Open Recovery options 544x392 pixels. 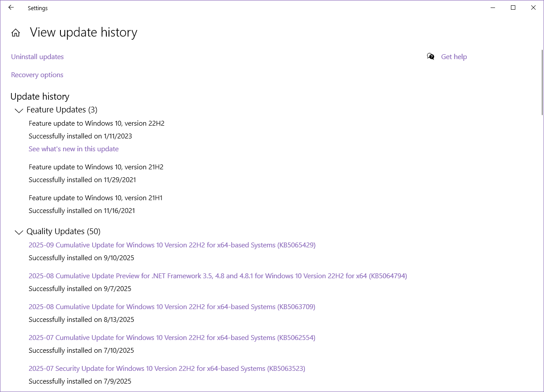tap(37, 75)
